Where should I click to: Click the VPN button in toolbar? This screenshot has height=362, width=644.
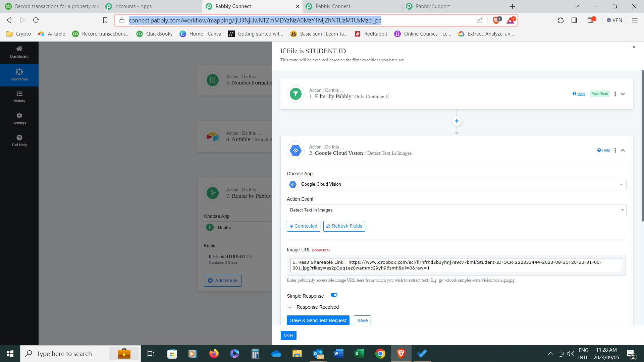pyautogui.click(x=614, y=20)
